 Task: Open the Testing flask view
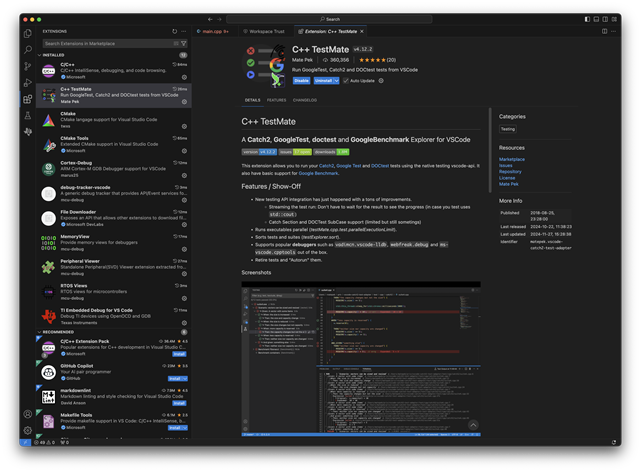point(28,116)
